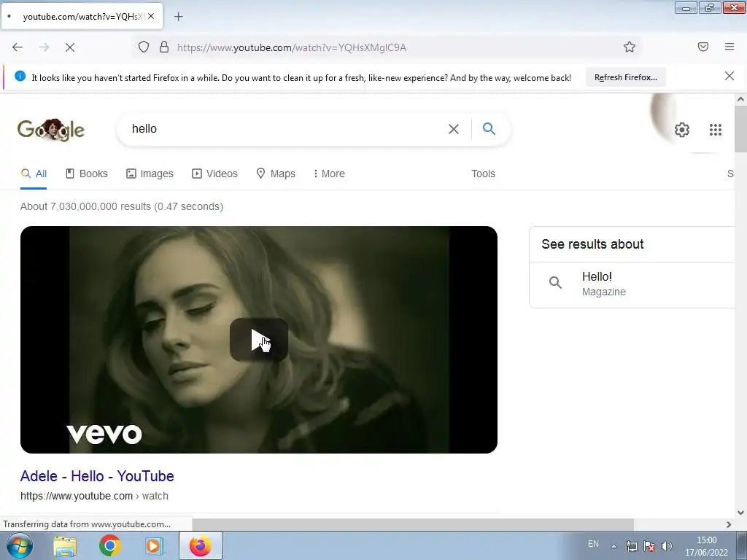This screenshot has height=560, width=747.
Task: Play the Adele Hello video preview
Action: tap(259, 340)
